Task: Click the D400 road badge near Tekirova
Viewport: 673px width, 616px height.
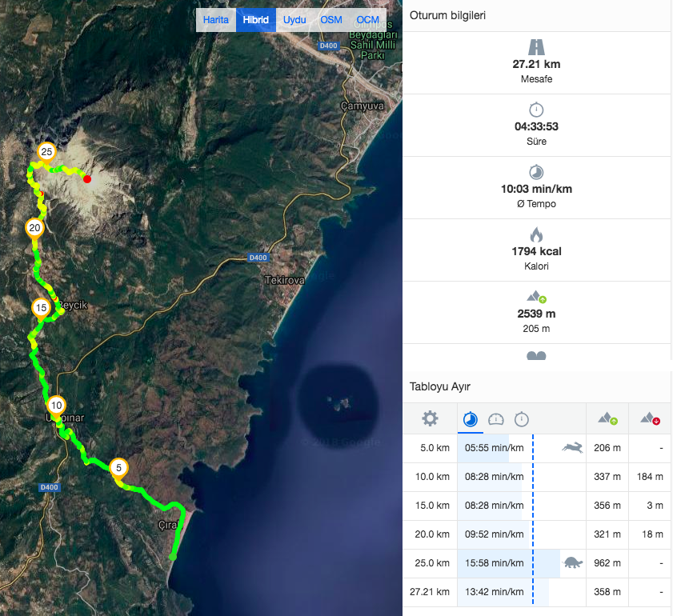Action: (258, 258)
